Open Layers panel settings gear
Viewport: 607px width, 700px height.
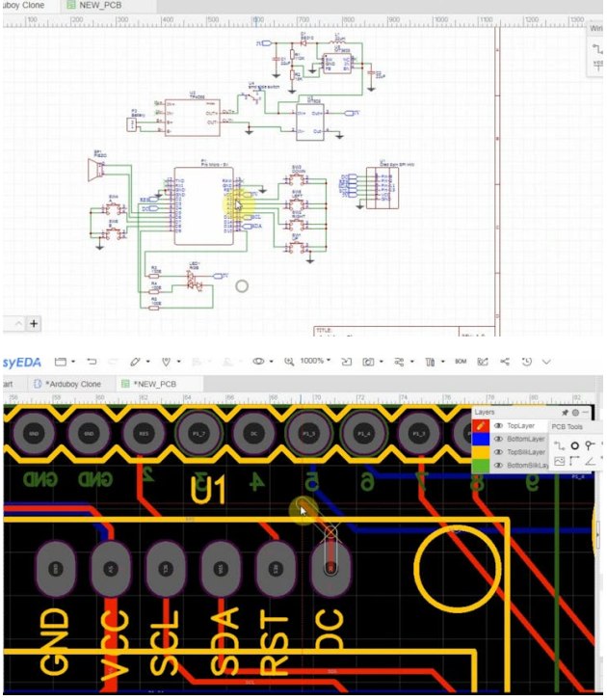575,412
